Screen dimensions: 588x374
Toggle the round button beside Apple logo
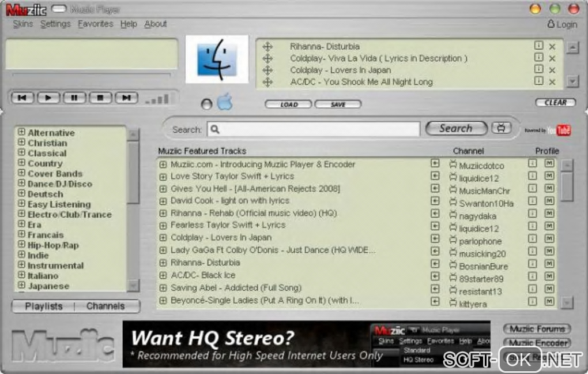(x=206, y=104)
